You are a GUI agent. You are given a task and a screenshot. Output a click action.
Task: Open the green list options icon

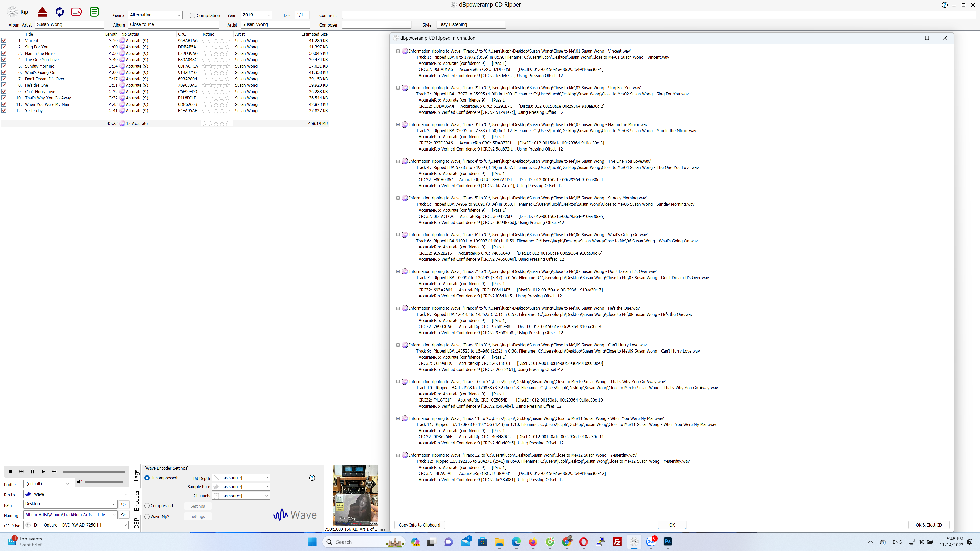pos(94,12)
